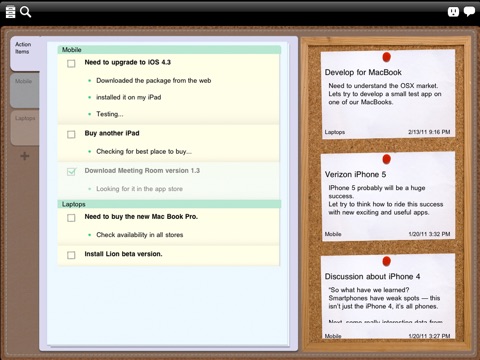Tap the Laptops tag on MacBook note

[335, 132]
